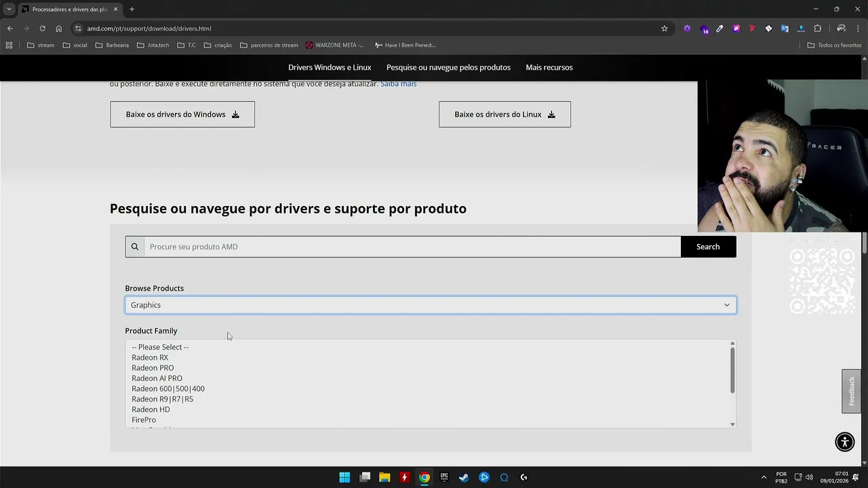Bookmark this page with the star icon
868x488 pixels.
click(x=665, y=28)
